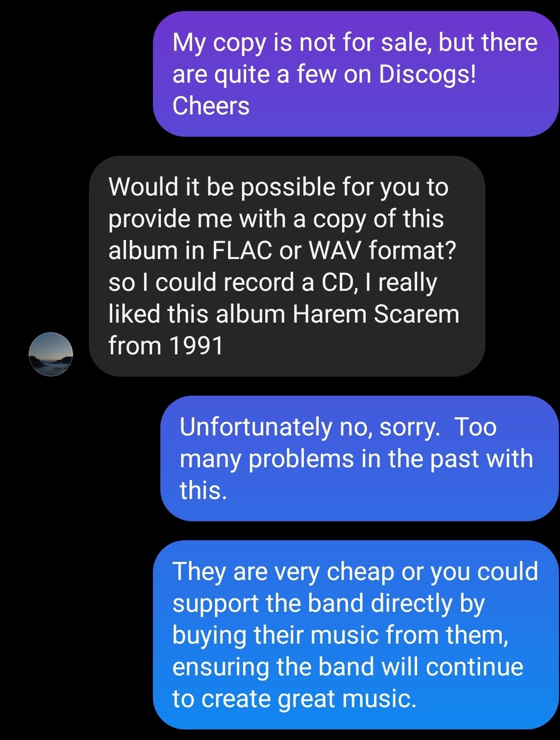Tap 'ensuring the band will continue' line
This screenshot has width=560, height=740.
pyautogui.click(x=348, y=667)
